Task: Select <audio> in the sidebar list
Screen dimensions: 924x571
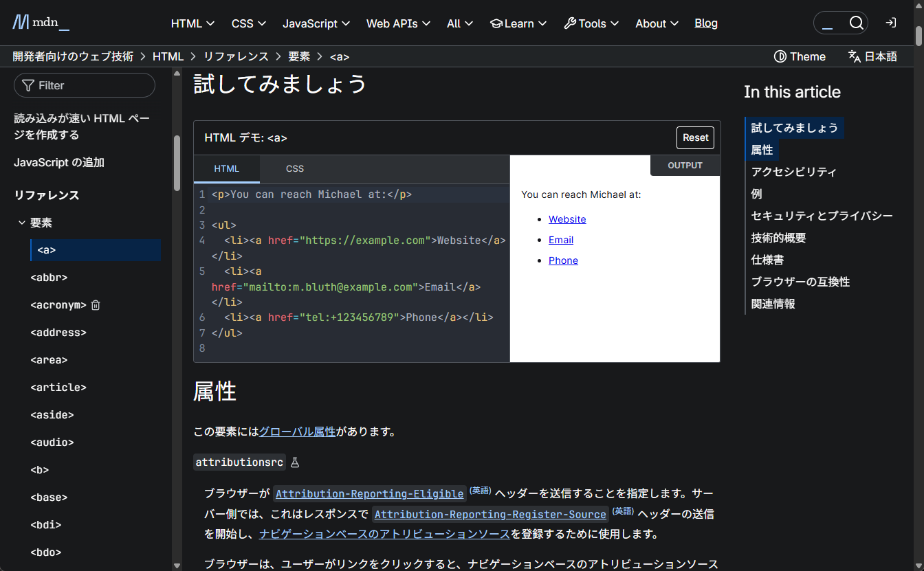Action: [x=52, y=443]
